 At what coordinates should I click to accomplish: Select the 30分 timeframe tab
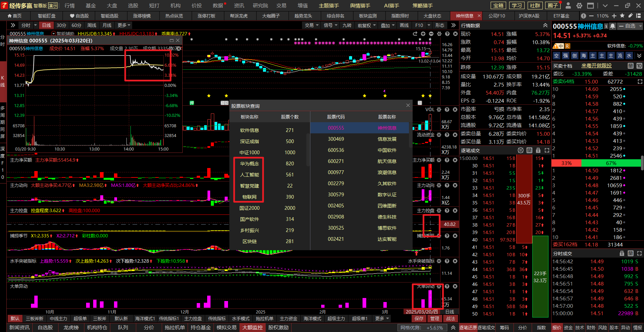point(61,25)
